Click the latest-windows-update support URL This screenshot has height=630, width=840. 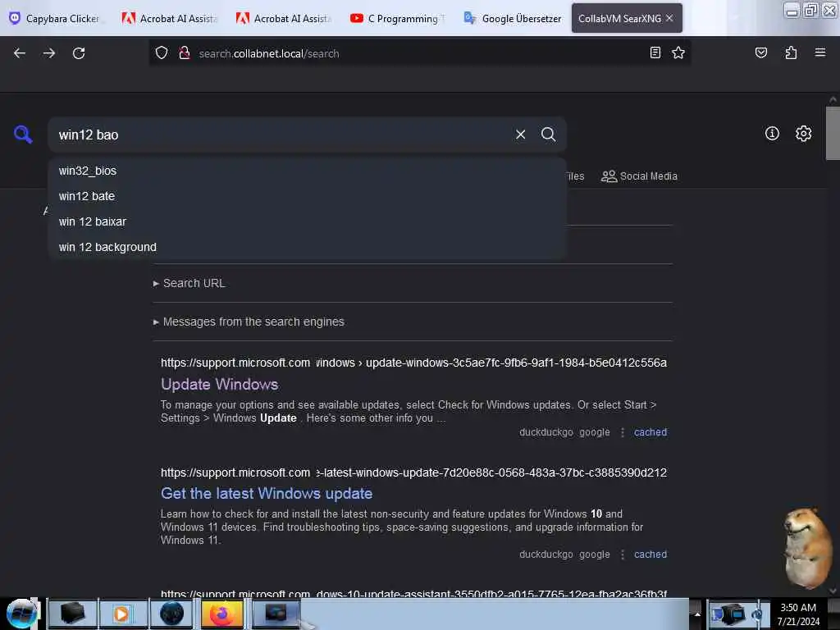(x=413, y=472)
